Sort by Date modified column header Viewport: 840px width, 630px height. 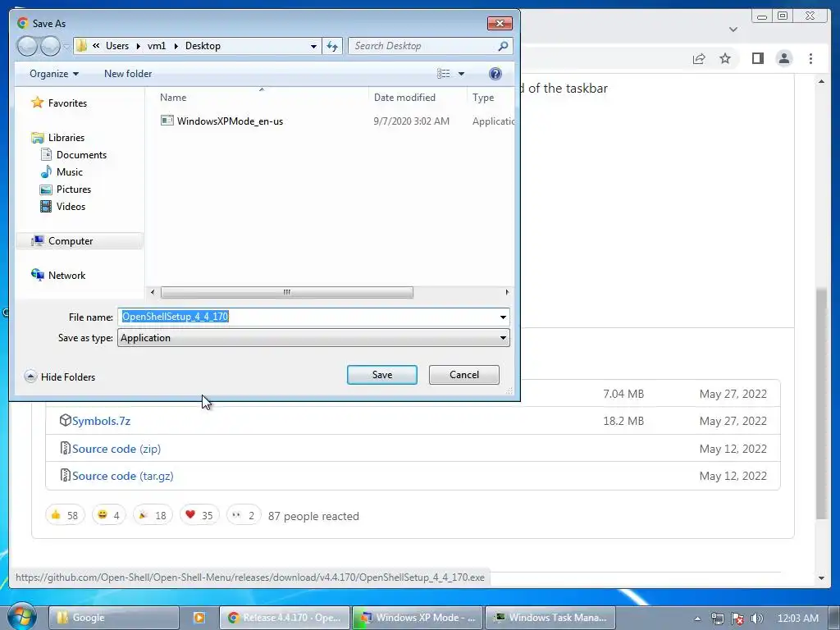pos(404,98)
